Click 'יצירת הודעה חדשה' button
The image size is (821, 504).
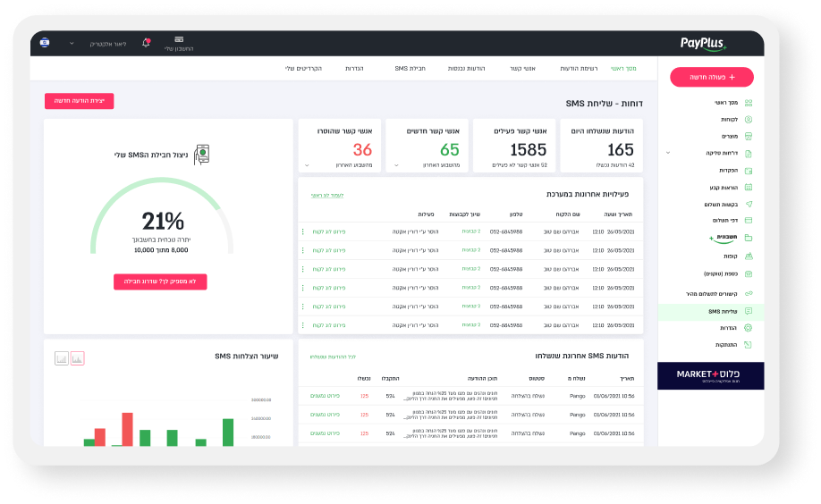point(79,101)
